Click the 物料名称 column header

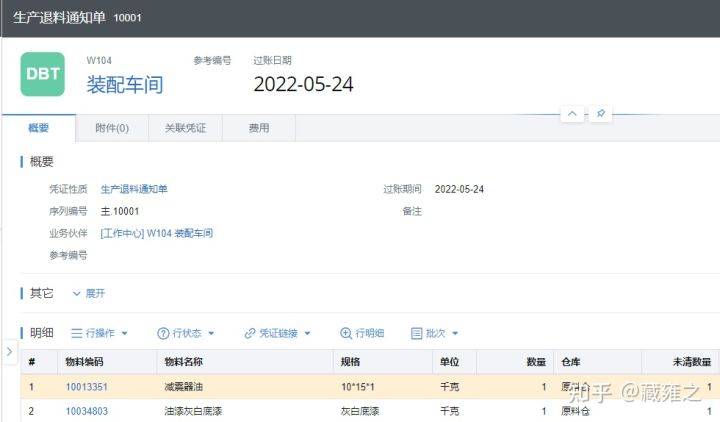tap(183, 361)
